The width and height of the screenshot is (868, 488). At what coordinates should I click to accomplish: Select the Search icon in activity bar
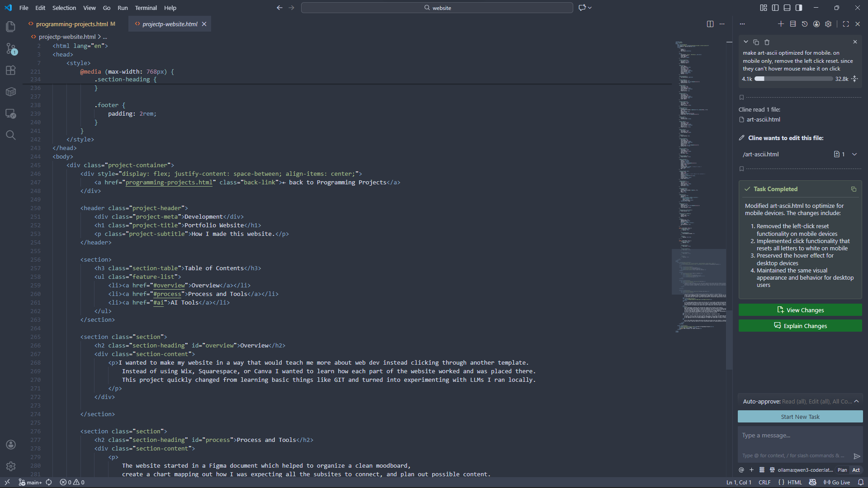11,135
